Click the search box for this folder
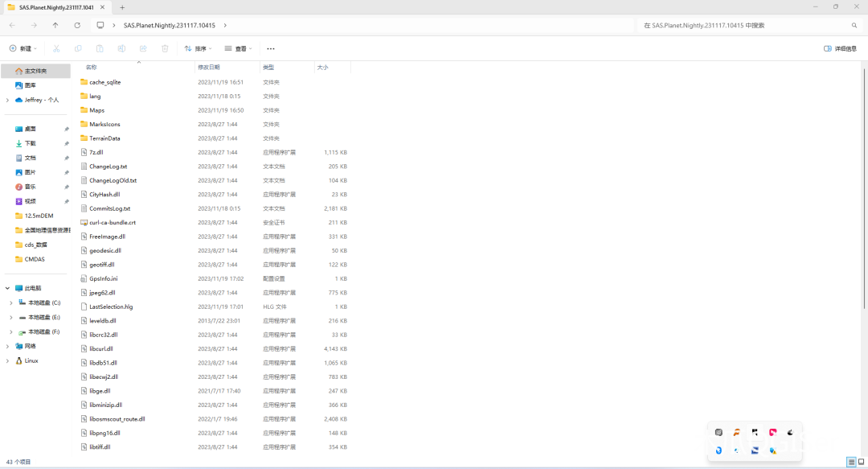This screenshot has height=469, width=868. (x=750, y=26)
